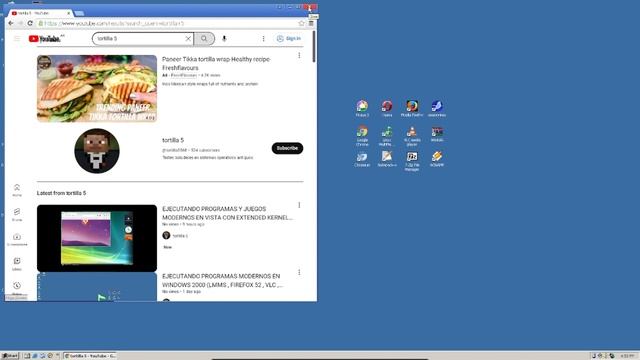Click the 'Latest from tortilla 5' heading

coord(61,193)
